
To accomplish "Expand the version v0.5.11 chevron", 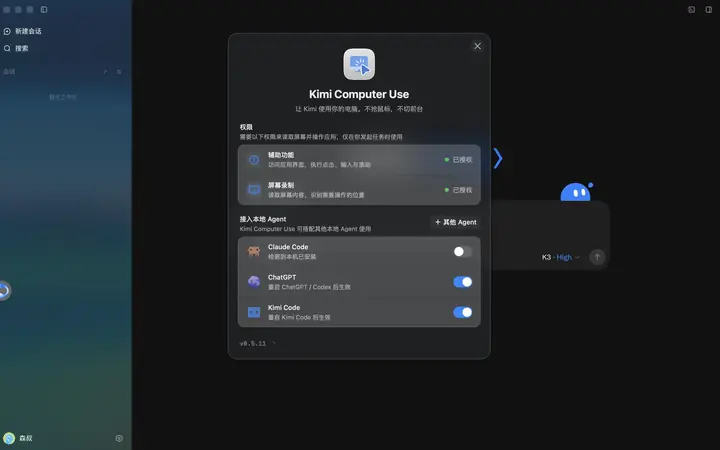I will tap(274, 343).
